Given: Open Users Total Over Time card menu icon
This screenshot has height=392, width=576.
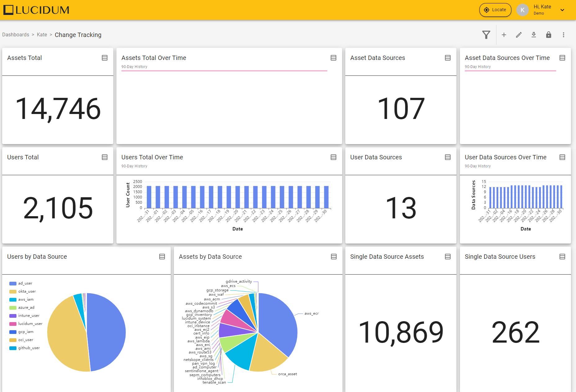Looking at the screenshot, I should point(333,157).
